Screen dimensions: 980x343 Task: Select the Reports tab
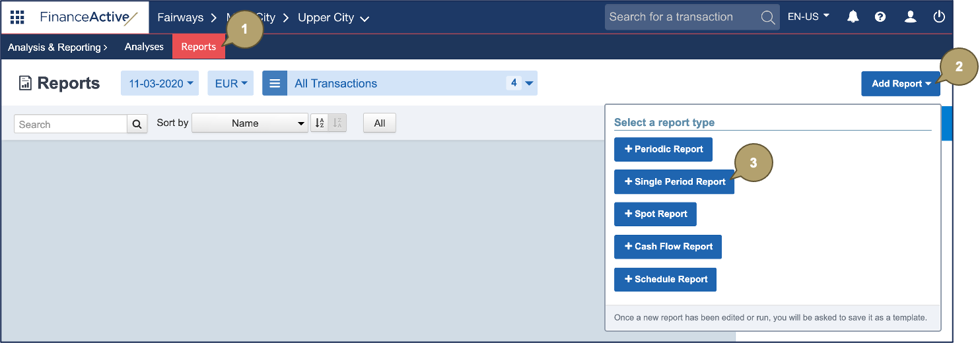point(198,47)
